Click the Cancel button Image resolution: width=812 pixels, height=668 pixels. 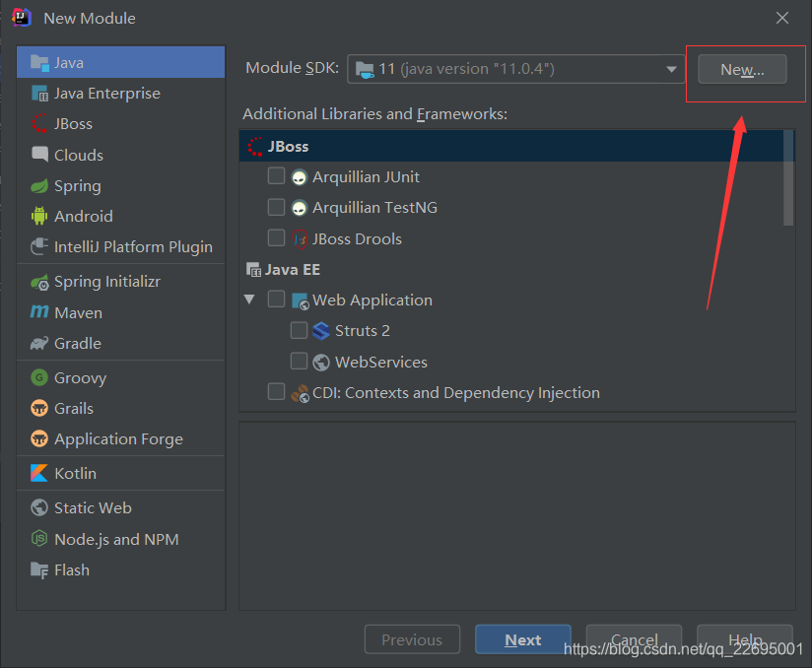pyautogui.click(x=634, y=639)
